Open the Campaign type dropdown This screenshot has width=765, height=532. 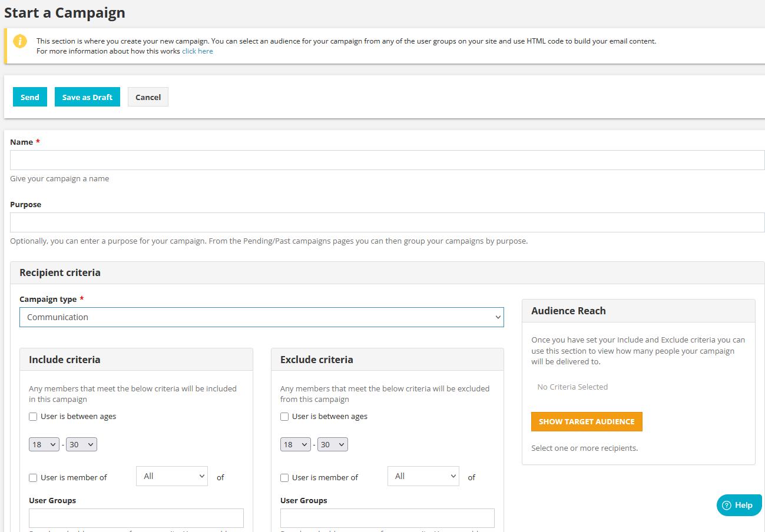point(261,317)
